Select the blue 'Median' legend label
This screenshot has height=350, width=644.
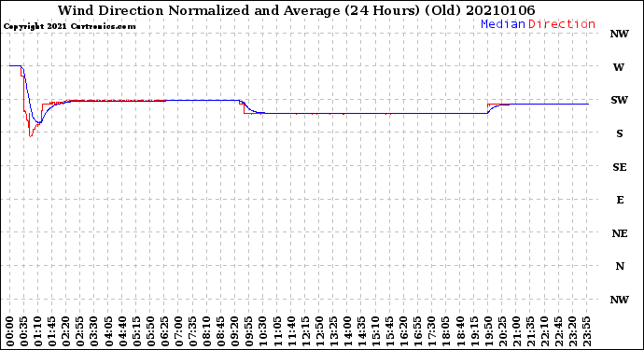(503, 24)
